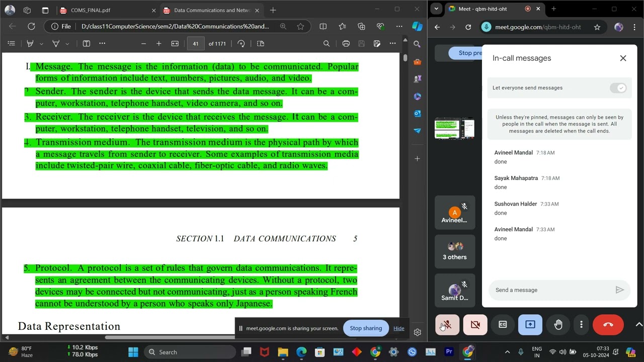Zoom out the PDF document
The width and height of the screenshot is (644, 362).
(143, 44)
